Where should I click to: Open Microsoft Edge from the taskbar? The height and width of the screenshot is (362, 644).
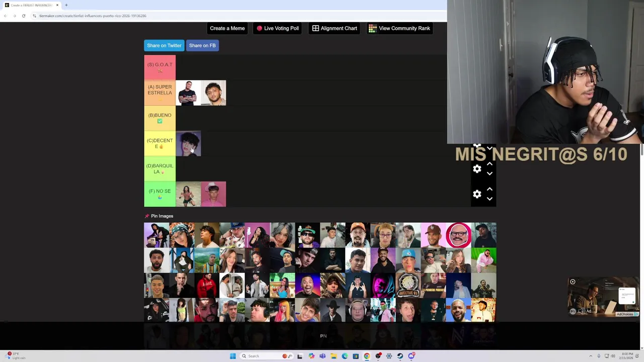tap(345, 356)
